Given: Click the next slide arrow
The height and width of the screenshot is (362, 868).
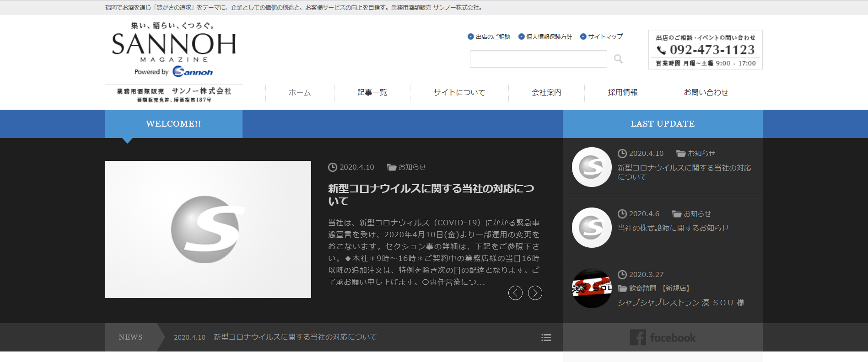Looking at the screenshot, I should click(x=535, y=293).
